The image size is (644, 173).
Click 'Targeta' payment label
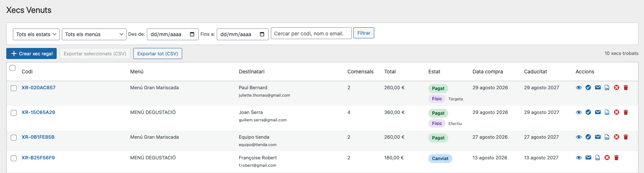(x=456, y=99)
